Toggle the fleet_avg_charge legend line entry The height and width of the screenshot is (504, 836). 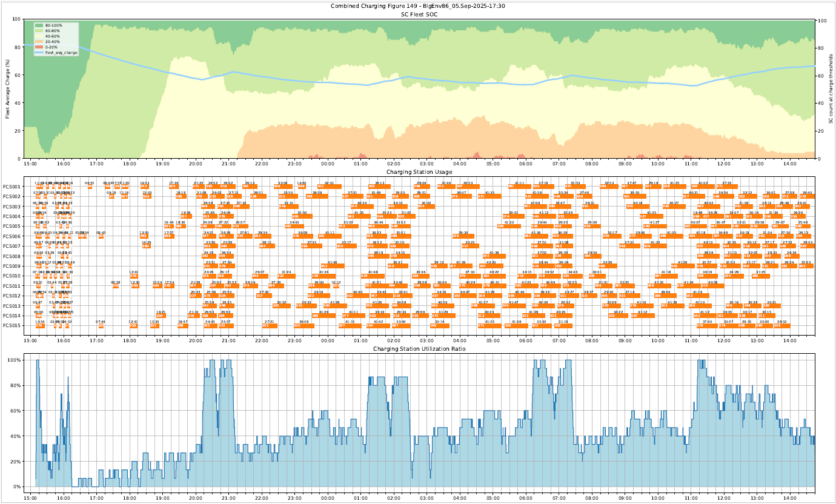(39, 53)
